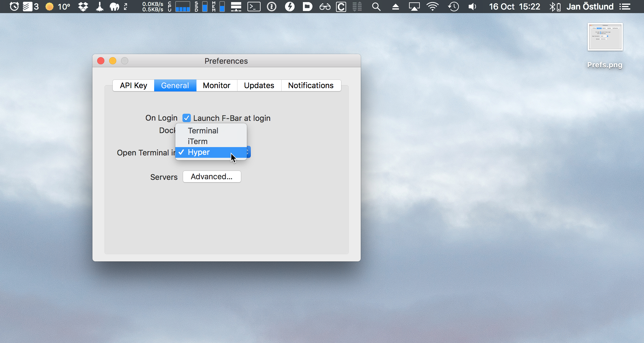This screenshot has width=644, height=343.
Task: Open the terminal prompt menu bar icon
Action: coord(254,7)
